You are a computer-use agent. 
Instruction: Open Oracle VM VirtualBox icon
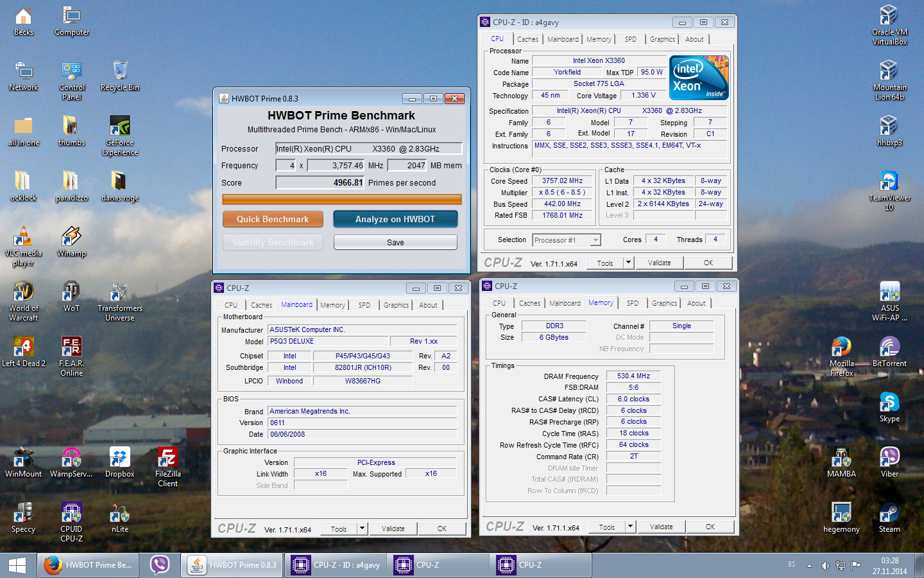[889, 26]
